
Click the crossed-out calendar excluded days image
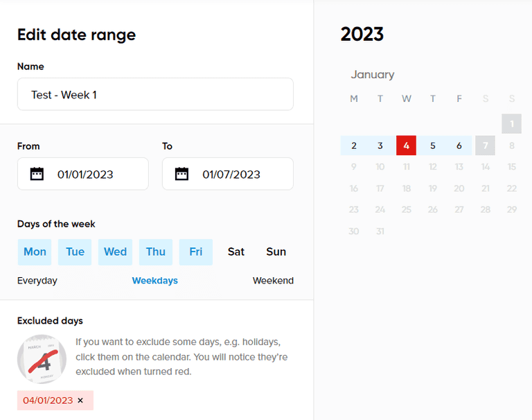point(42,359)
